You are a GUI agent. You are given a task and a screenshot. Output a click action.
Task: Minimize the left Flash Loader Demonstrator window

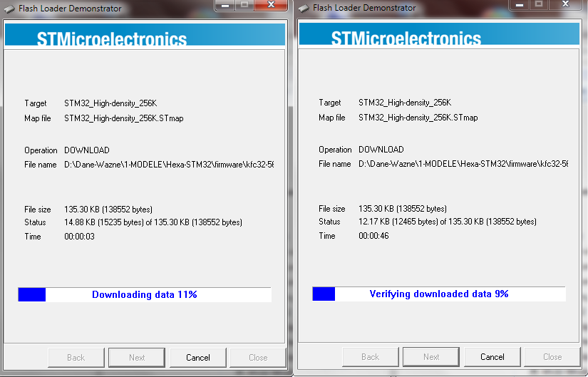coord(226,5)
